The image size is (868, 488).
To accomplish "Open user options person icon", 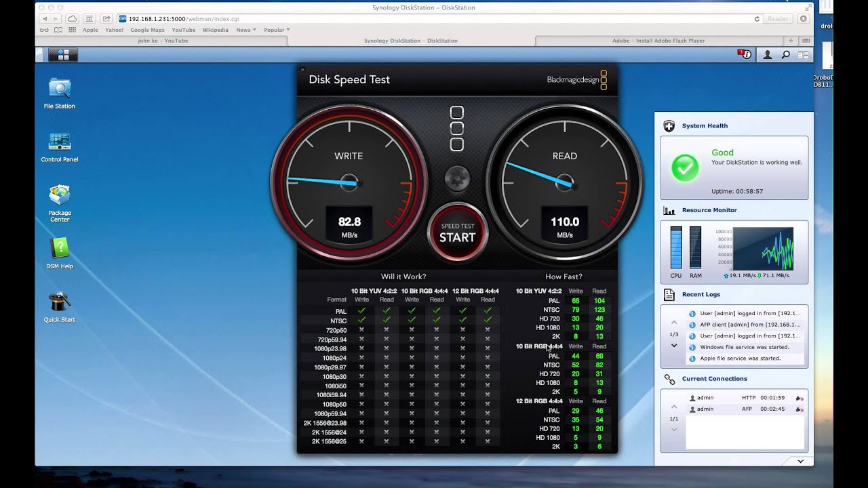I will coord(768,55).
